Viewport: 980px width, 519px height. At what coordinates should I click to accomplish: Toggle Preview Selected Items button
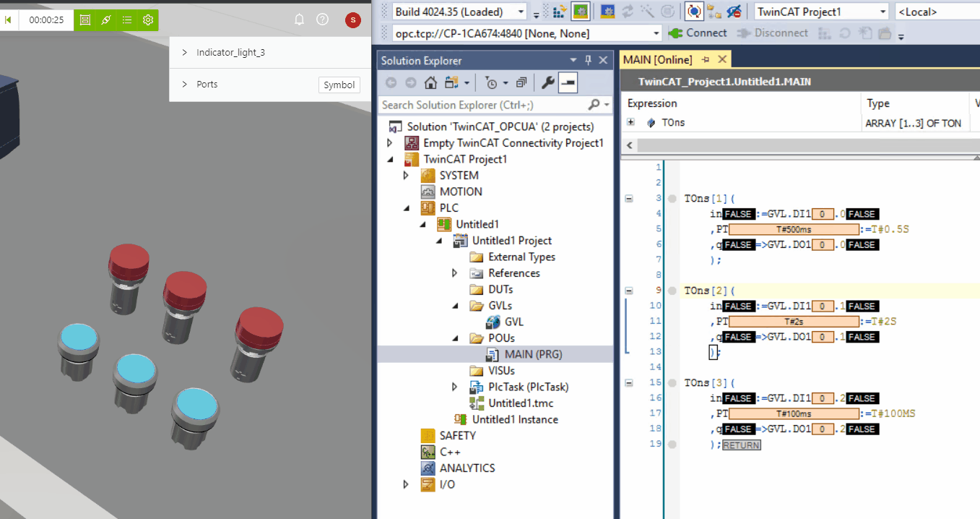coord(568,82)
